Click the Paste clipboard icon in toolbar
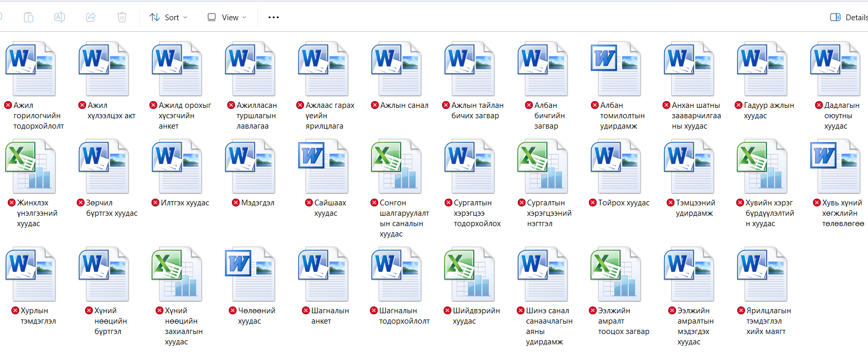This screenshot has width=868, height=362. pos(29,17)
